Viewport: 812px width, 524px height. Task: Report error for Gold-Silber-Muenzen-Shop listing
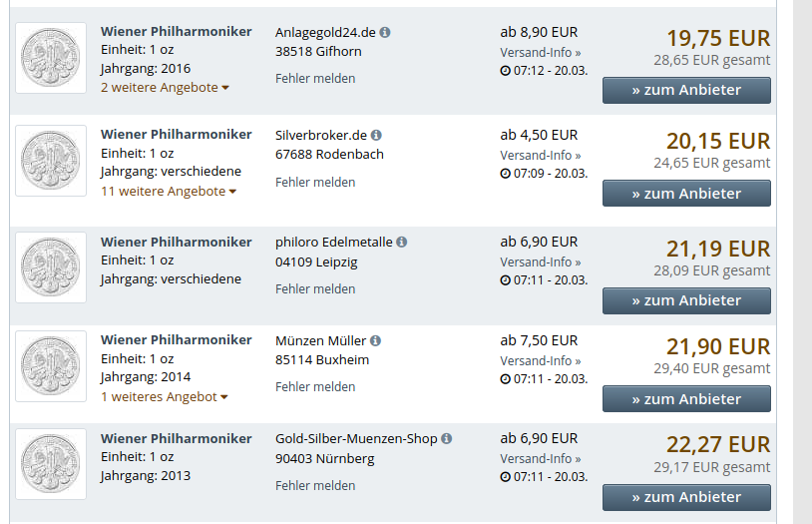315,486
